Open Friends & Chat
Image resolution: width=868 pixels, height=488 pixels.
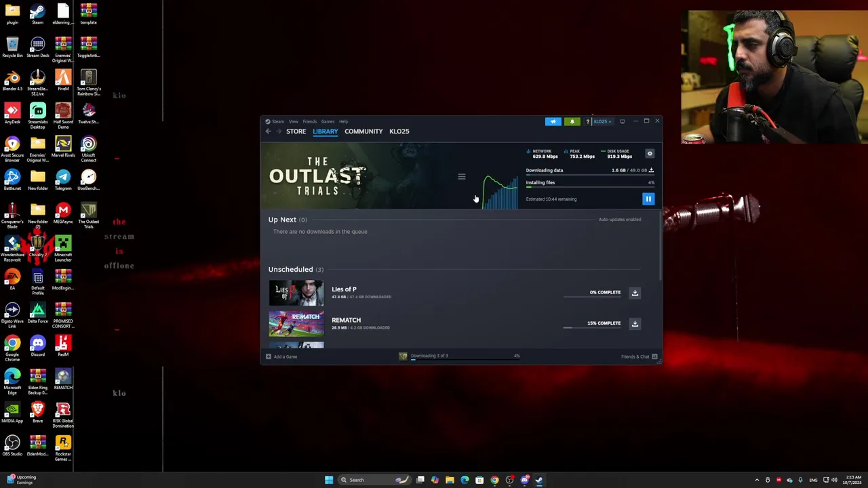639,357
